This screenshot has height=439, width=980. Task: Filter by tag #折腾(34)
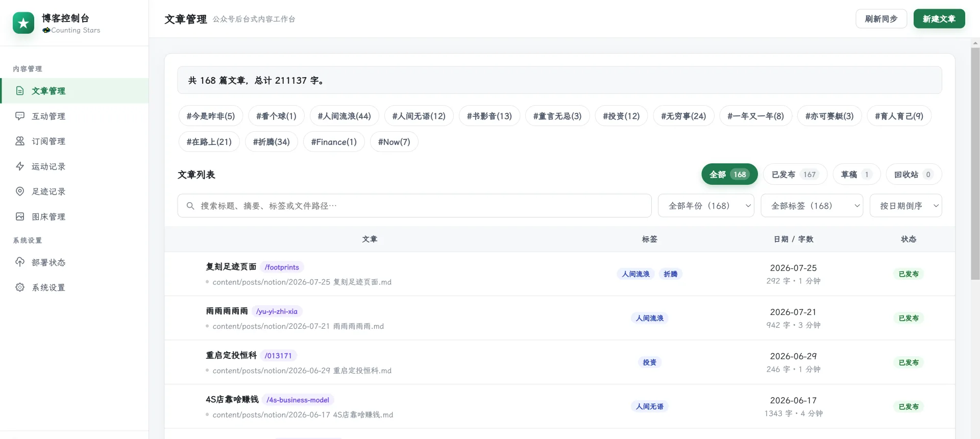271,141
